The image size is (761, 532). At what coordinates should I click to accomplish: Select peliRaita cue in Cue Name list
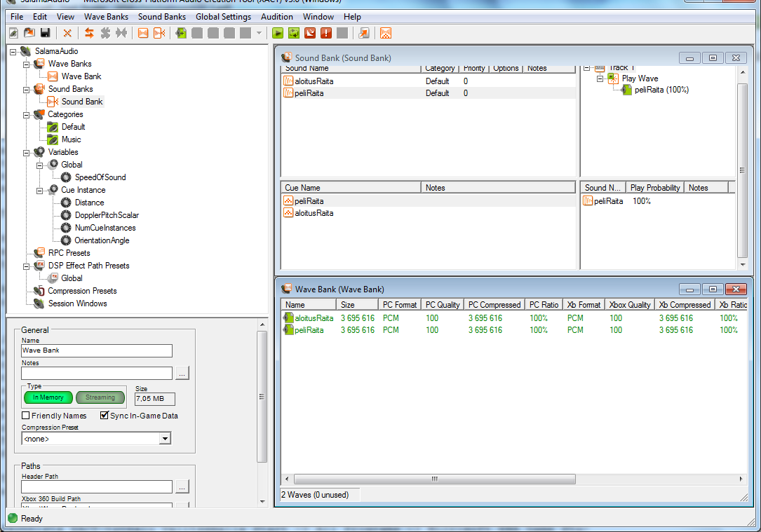coord(309,200)
